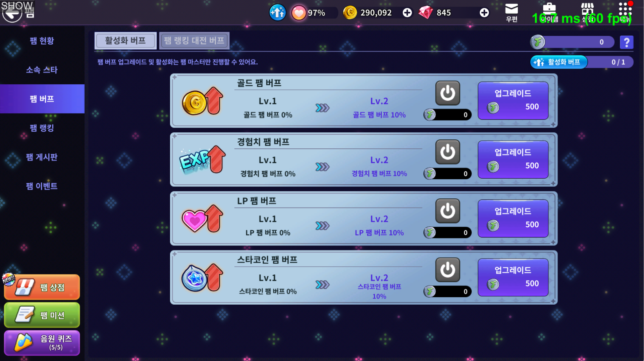644x361 pixels.
Task: Toggle power for 스타코인 팸 버프
Action: click(447, 270)
